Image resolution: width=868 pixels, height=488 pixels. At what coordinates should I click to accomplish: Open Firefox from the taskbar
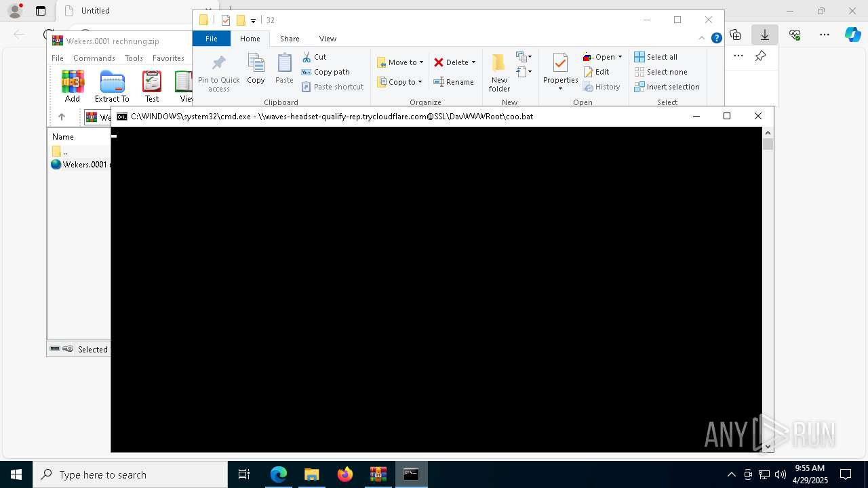point(345,474)
